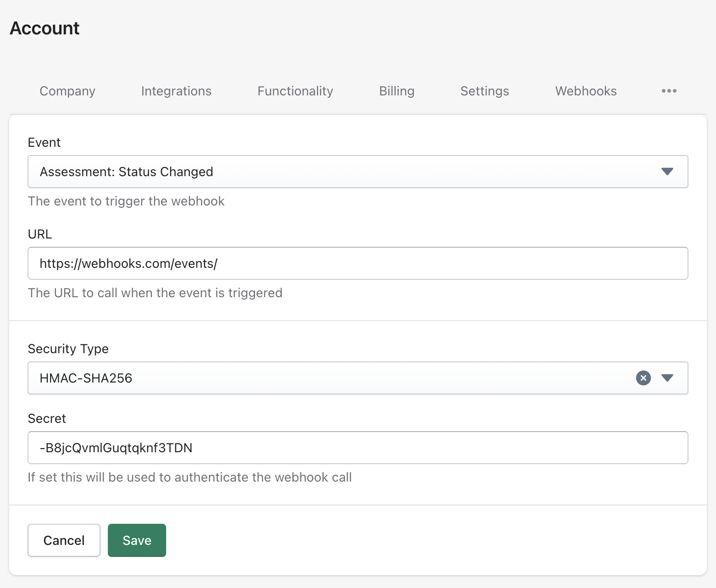Select the Billing tab

[397, 91]
